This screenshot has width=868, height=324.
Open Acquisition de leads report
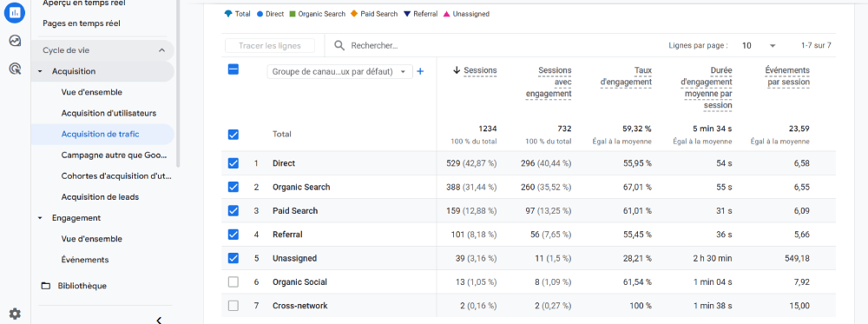(100, 197)
